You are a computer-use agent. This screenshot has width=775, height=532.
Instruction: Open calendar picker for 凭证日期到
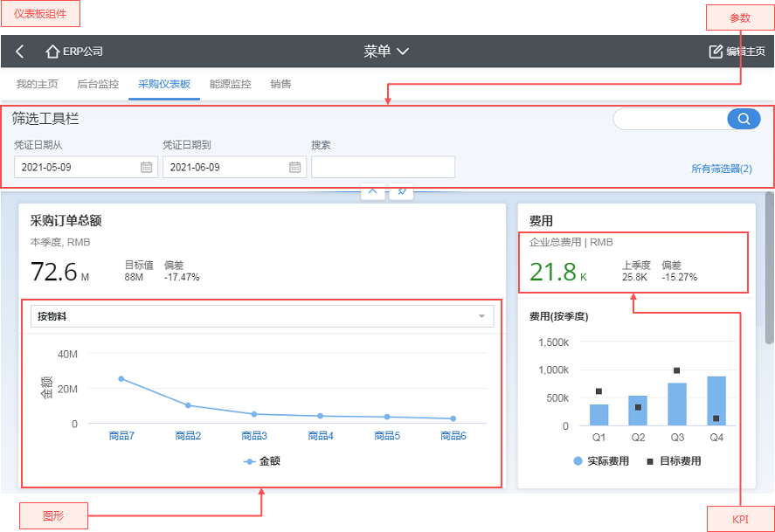coord(294,167)
